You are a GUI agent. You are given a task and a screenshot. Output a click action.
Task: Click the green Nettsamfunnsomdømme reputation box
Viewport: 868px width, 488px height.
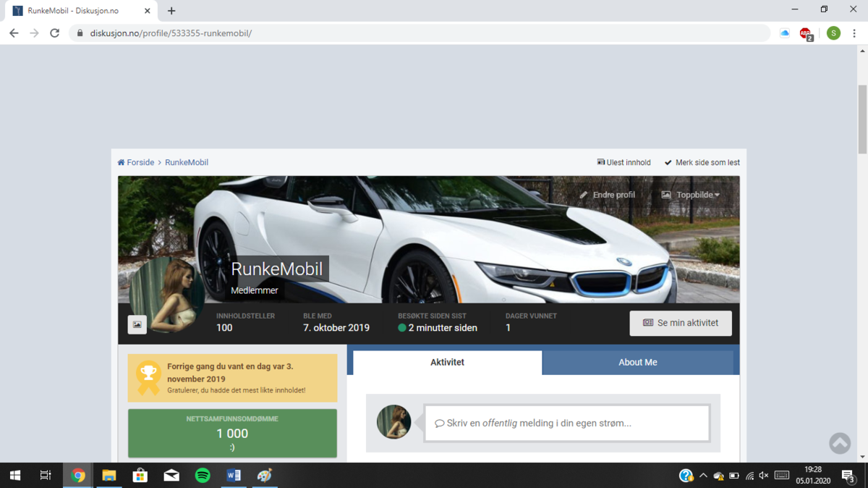[x=232, y=433]
